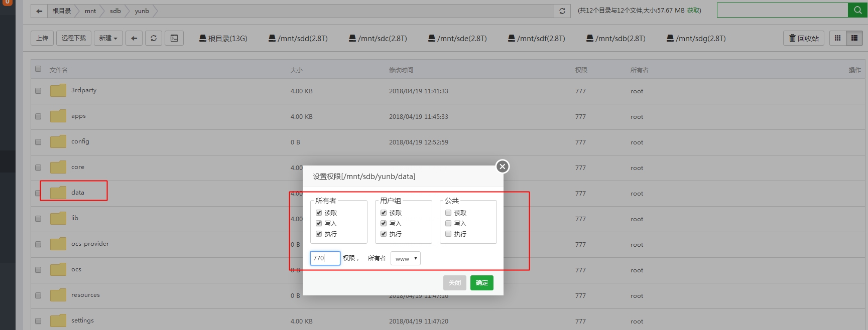Screen dimensions: 868x330
Task: Go to disk /mnt/sdd(2.8T)
Action: pos(298,38)
